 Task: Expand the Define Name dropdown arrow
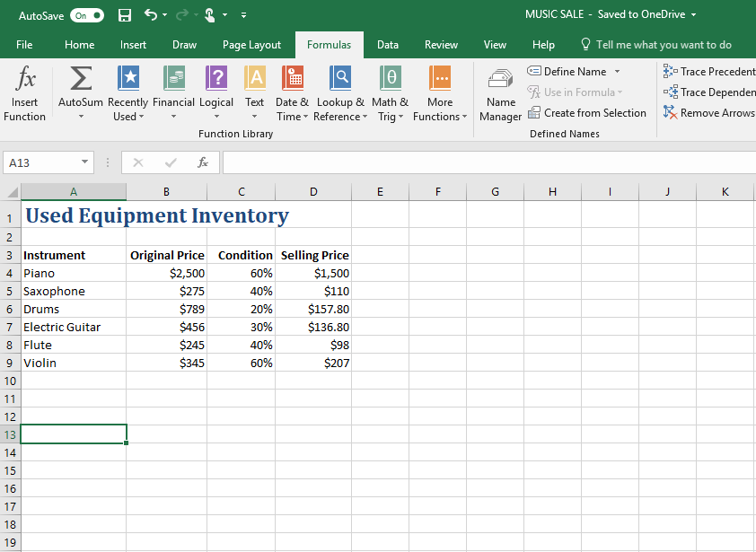(617, 72)
